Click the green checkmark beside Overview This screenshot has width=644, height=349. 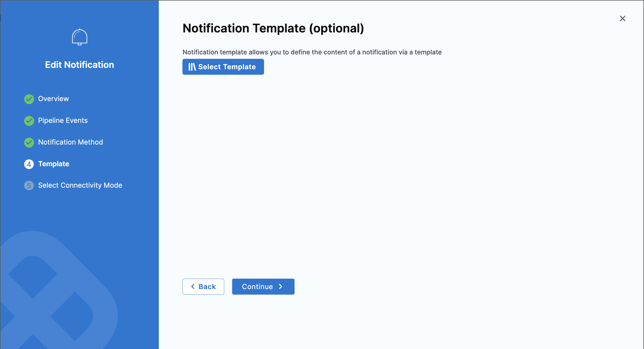tap(29, 99)
